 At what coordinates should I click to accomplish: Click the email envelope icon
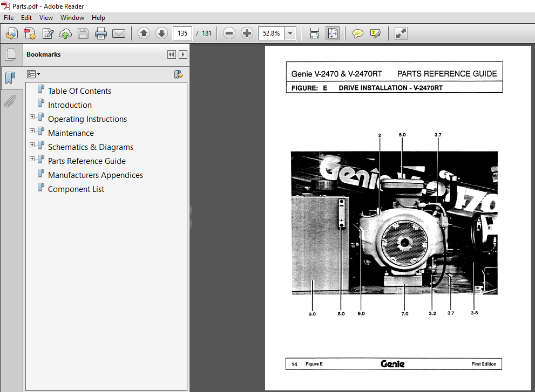click(119, 33)
